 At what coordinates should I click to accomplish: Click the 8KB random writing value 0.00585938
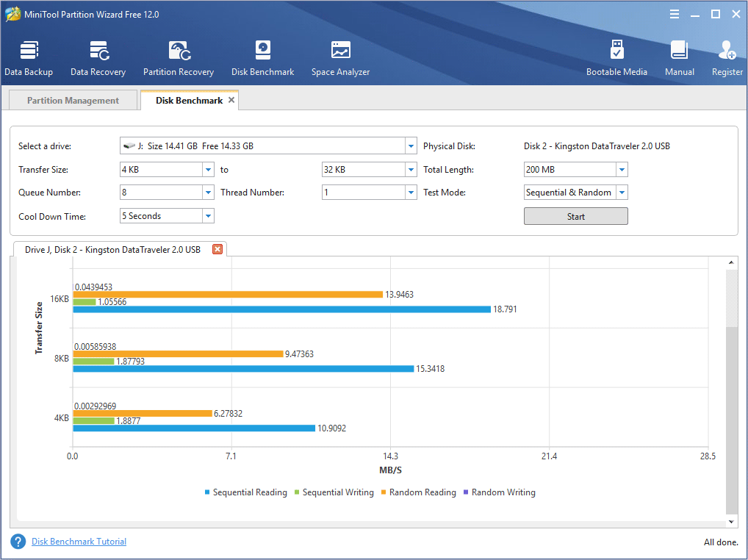click(x=96, y=347)
